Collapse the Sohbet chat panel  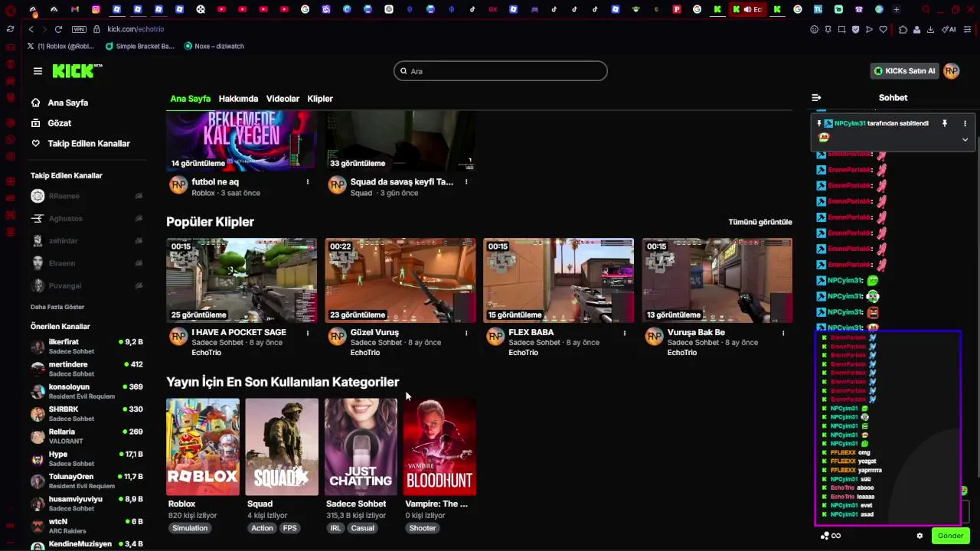click(x=816, y=98)
